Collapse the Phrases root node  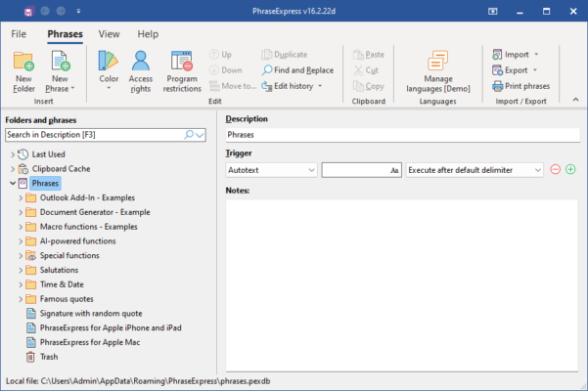pyautogui.click(x=13, y=183)
